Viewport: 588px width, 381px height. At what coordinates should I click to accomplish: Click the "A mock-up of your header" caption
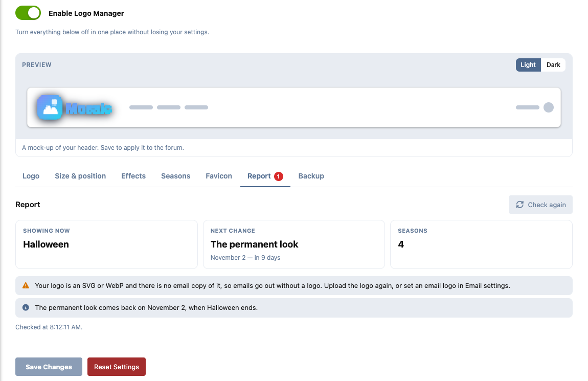tap(103, 148)
